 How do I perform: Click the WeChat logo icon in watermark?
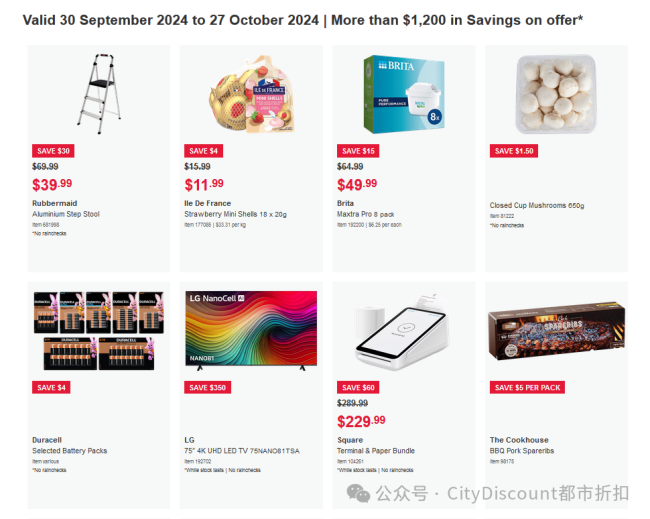coord(358,493)
